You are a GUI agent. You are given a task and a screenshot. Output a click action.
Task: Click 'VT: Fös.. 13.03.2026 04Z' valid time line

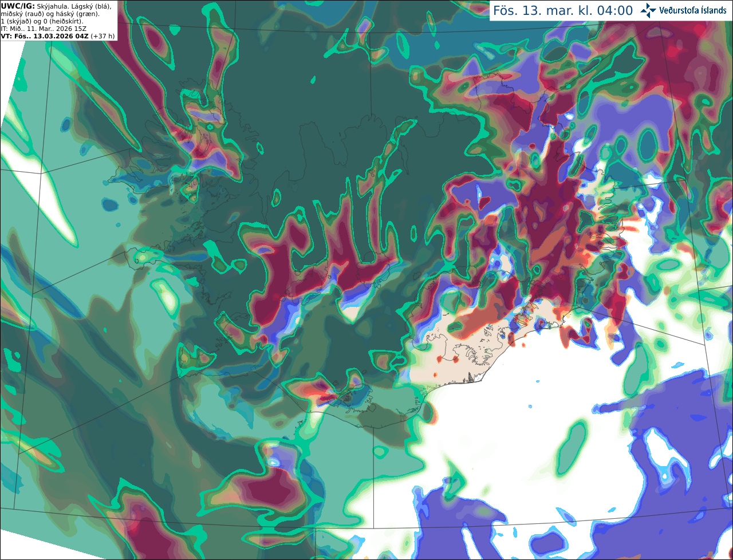45,36
